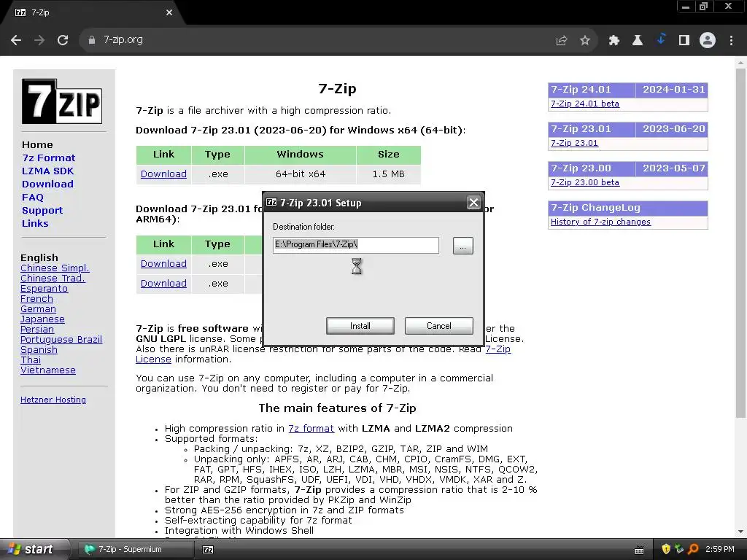Close the 7-Zip 23.01 Setup dialog

coord(473,203)
